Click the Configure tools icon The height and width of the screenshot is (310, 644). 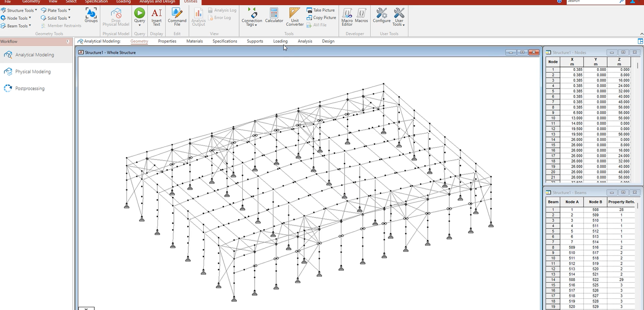point(382,16)
